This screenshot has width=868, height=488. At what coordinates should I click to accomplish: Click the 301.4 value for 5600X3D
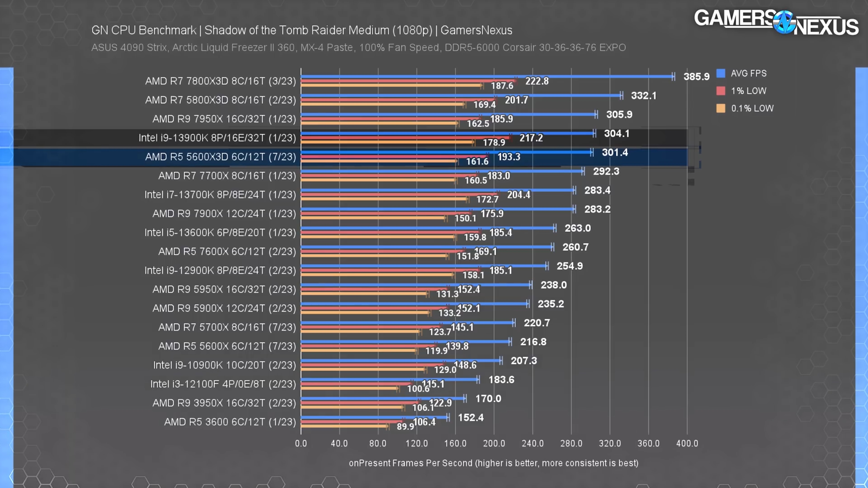614,152
